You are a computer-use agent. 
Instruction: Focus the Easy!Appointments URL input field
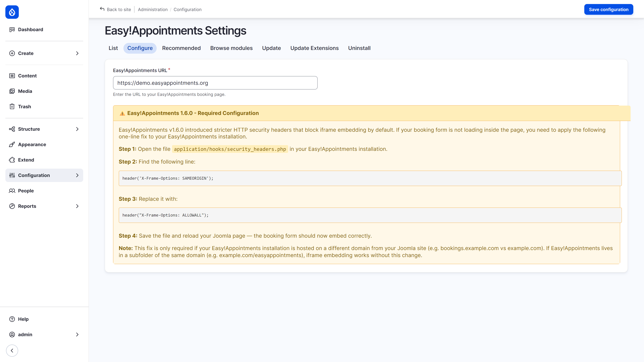pyautogui.click(x=215, y=83)
